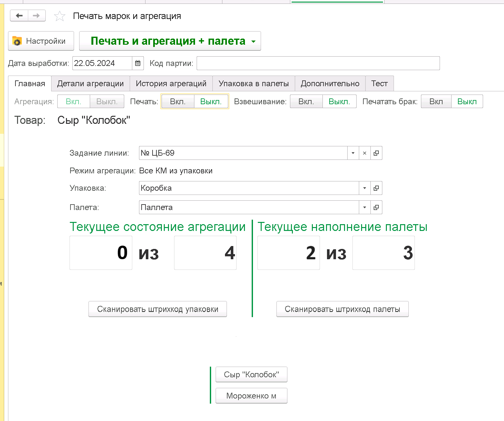
Task: Enable Взвешивание with Вкл.
Action: point(306,102)
